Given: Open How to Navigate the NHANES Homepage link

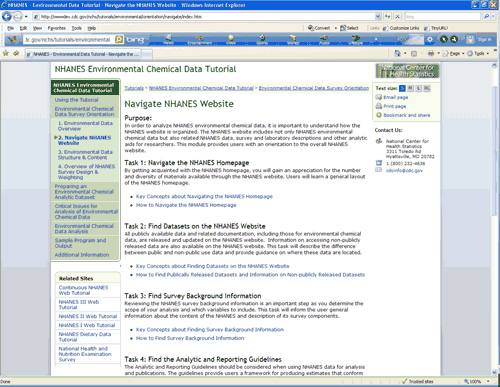Looking at the screenshot, I should click(186, 205).
